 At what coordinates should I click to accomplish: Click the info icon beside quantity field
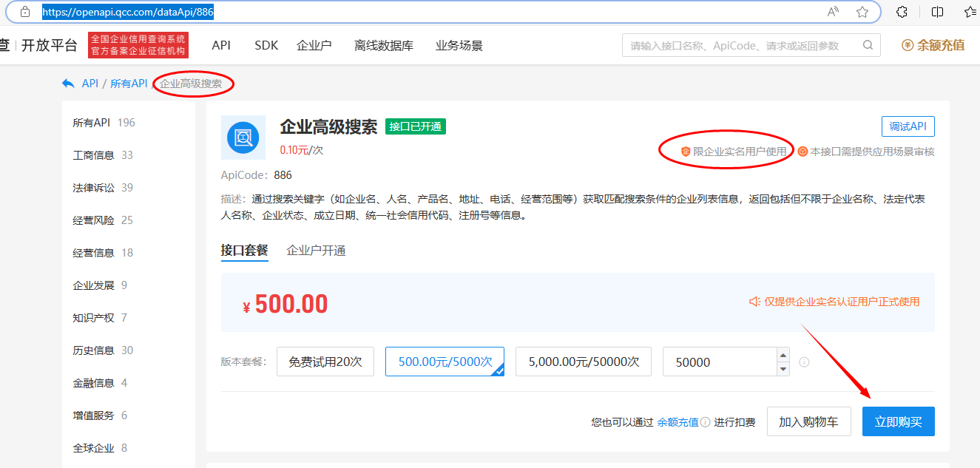click(804, 362)
